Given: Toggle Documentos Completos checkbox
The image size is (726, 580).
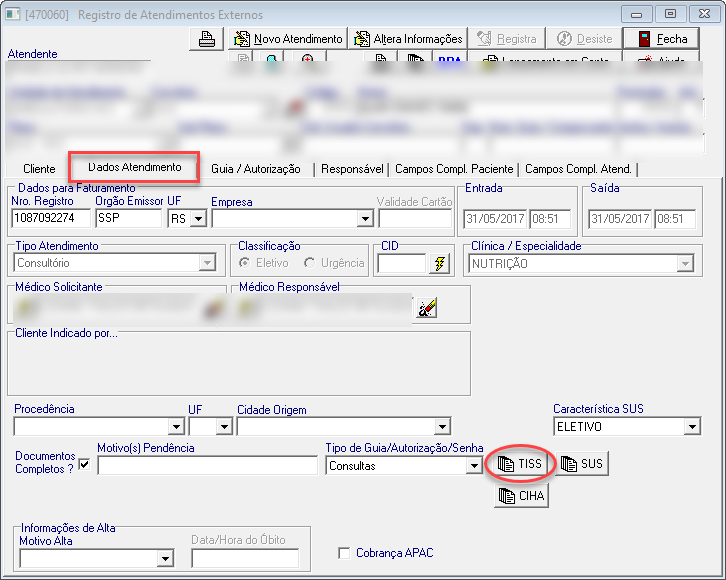Looking at the screenshot, I should tap(84, 463).
